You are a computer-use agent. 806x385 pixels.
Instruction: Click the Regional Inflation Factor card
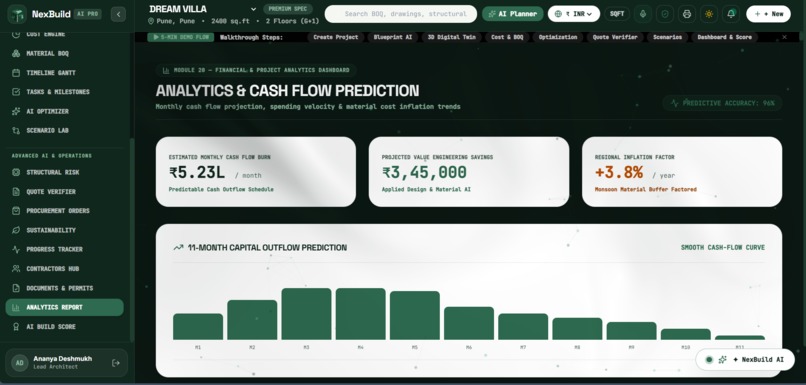tap(682, 172)
